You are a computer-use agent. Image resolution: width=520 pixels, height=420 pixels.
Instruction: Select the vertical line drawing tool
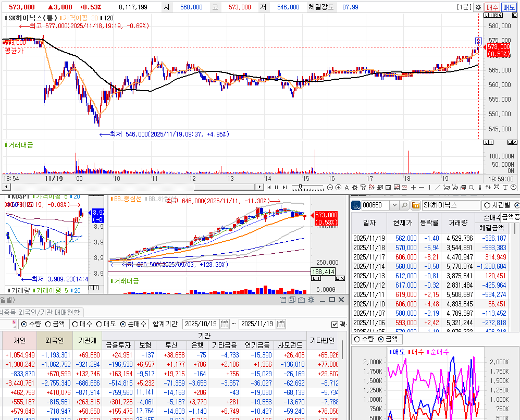[429, 188]
